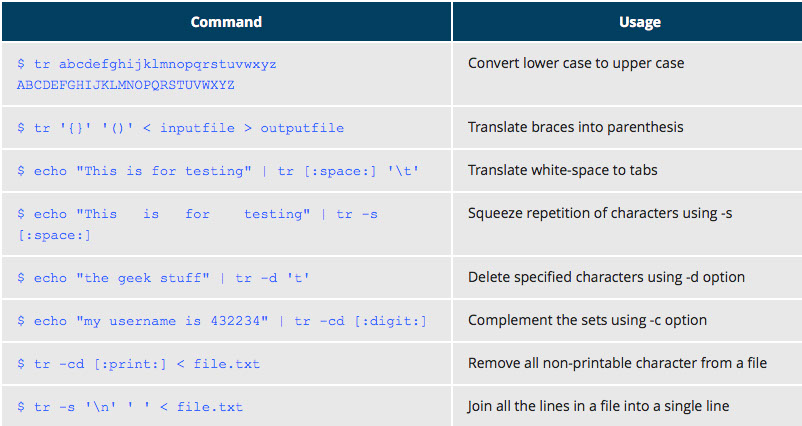The image size is (802, 426).
Task: Click the Usage column header
Action: click(626, 21)
